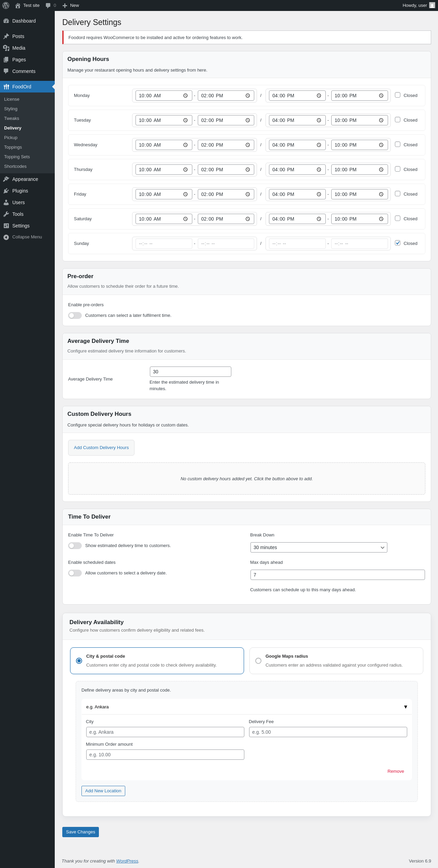Open the Test site home icon
The height and width of the screenshot is (868, 438).
(18, 5)
